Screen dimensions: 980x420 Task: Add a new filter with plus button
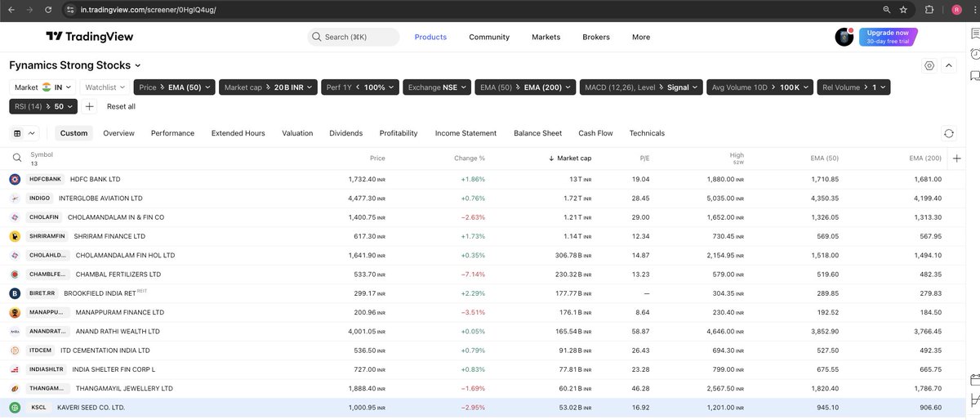point(90,106)
